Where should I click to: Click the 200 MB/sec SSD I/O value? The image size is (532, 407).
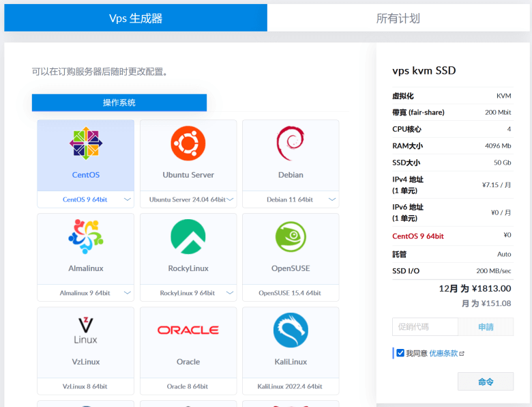[494, 271]
